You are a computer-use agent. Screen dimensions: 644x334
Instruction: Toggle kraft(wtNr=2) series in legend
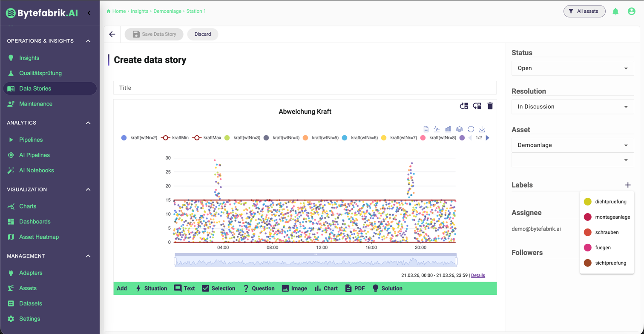(x=139, y=138)
